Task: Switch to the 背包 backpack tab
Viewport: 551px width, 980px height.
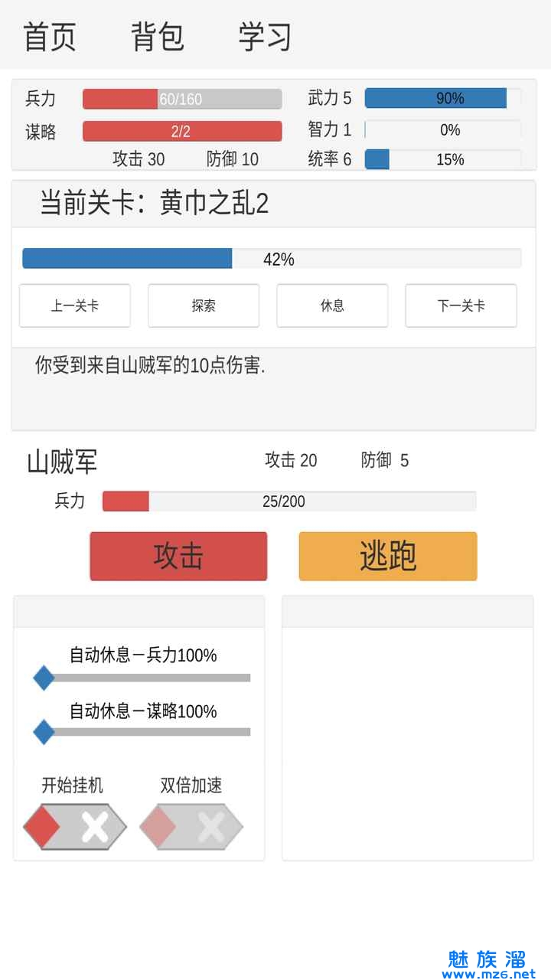Action: click(x=158, y=37)
